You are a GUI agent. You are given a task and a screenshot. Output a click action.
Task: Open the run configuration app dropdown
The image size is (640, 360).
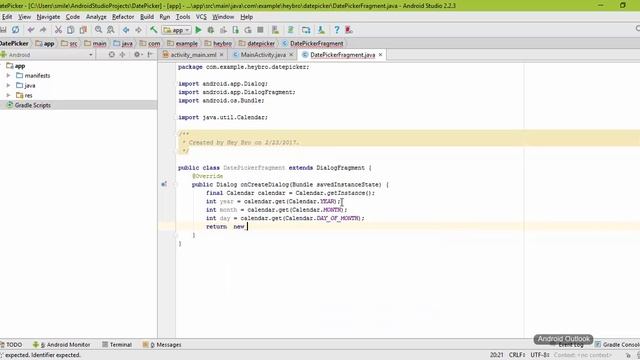[x=176, y=30]
